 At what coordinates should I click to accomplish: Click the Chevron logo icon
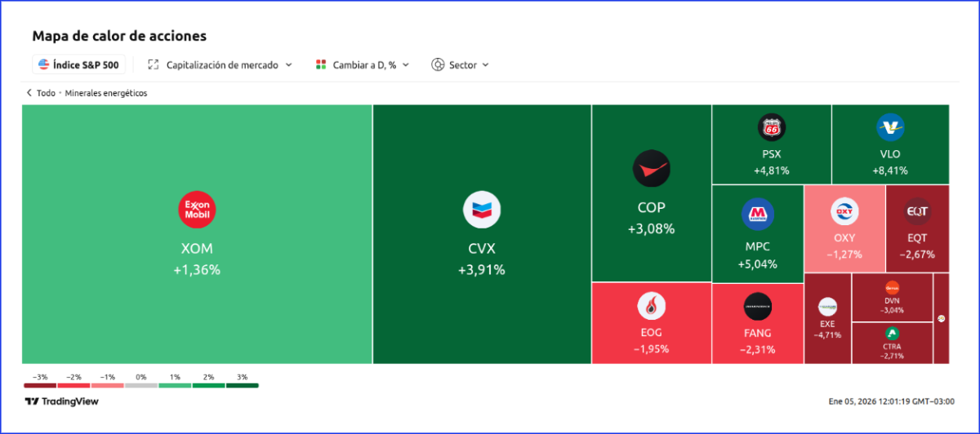point(482,209)
